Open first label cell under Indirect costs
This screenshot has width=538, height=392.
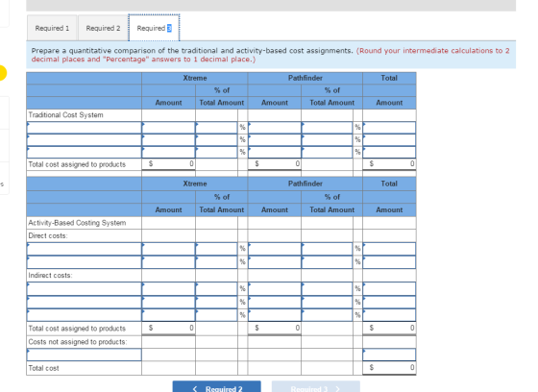[85, 289]
